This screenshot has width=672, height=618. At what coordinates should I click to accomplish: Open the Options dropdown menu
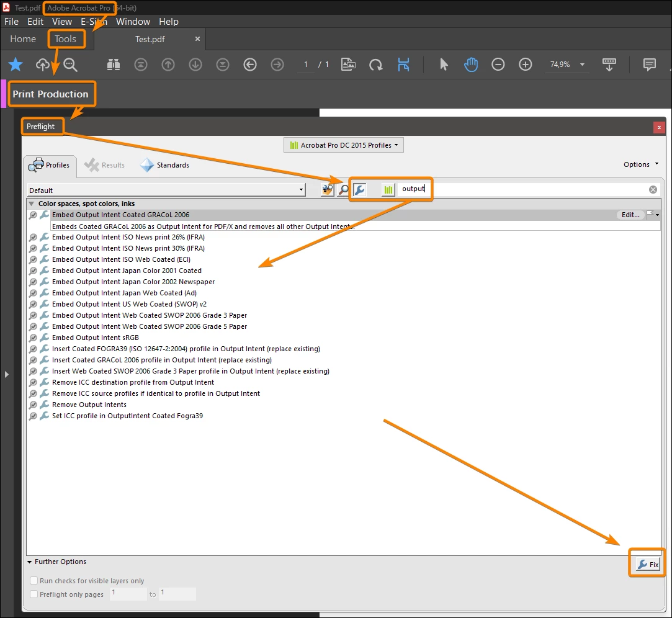pyautogui.click(x=641, y=164)
